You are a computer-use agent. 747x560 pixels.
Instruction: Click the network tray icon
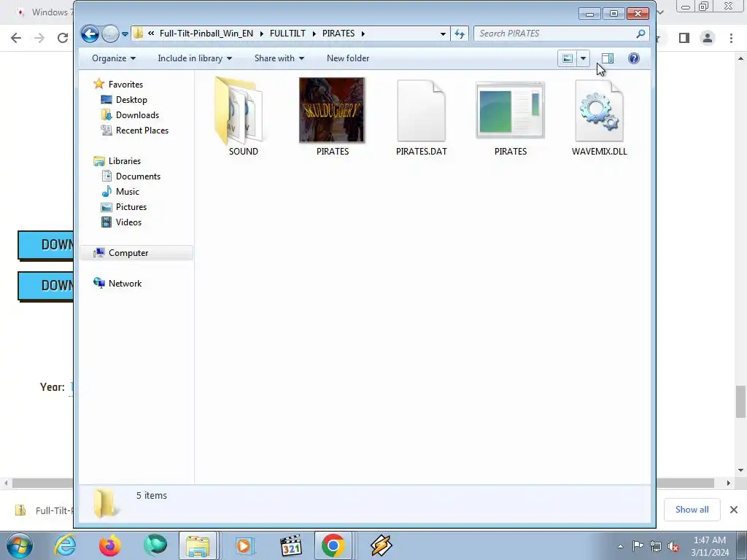click(x=656, y=547)
